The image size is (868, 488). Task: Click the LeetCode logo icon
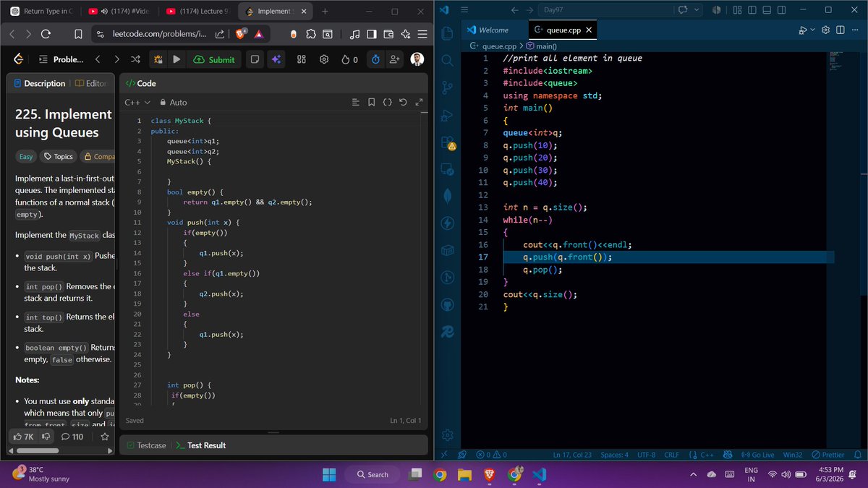19,59
